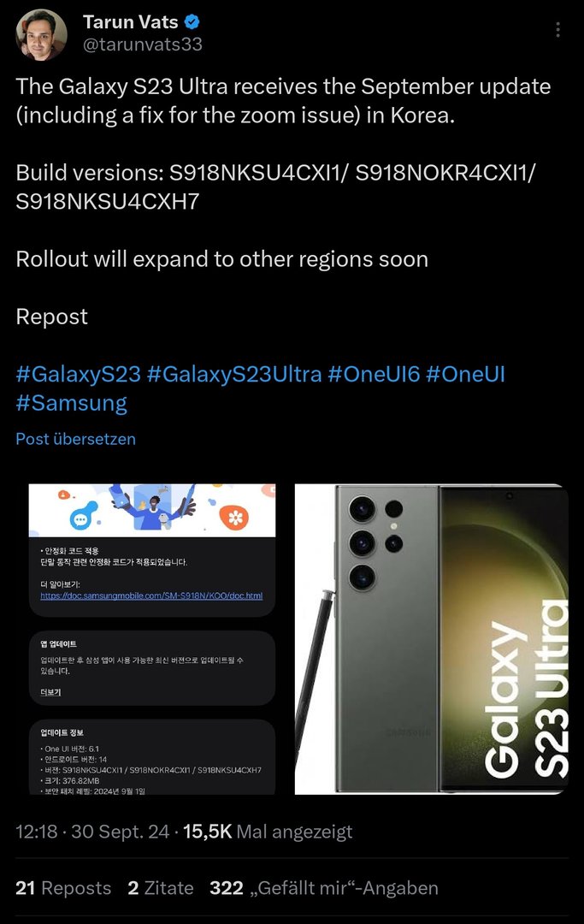Click the tweet body text
The image size is (584, 924).
(283, 202)
